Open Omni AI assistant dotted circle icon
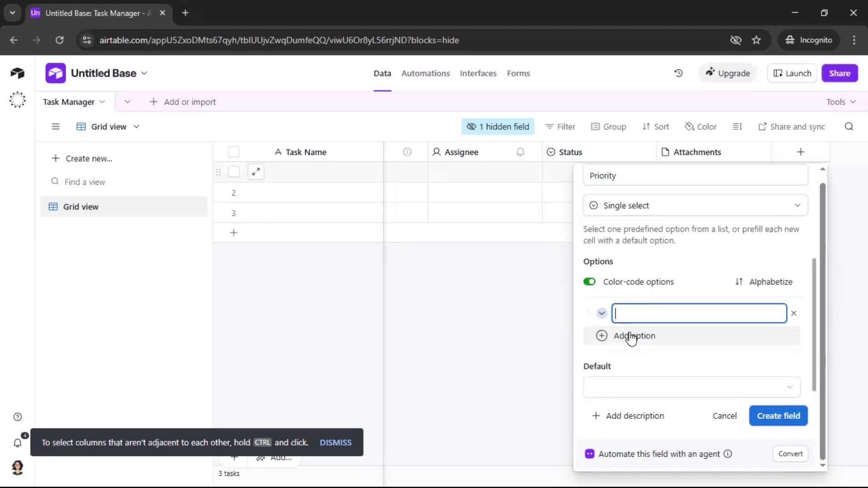The image size is (868, 488). coord(17,99)
